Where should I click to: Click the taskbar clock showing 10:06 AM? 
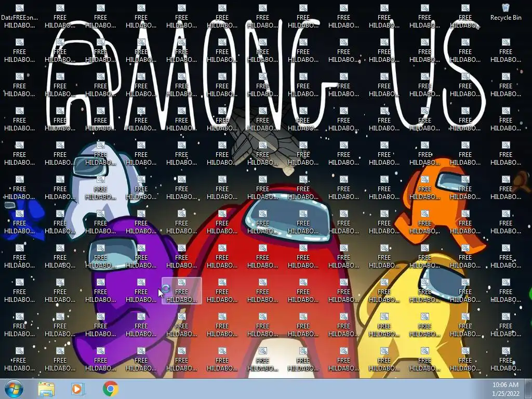coord(506,389)
